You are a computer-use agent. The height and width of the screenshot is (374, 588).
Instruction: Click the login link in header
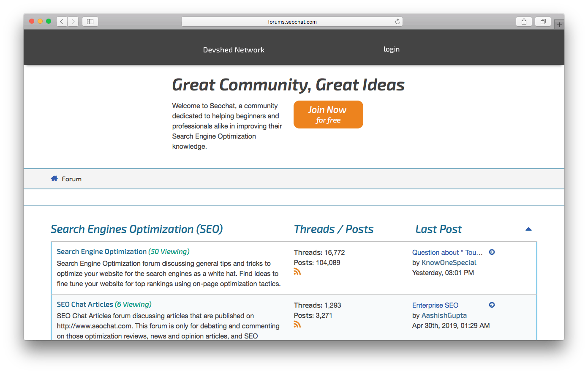pyautogui.click(x=392, y=49)
